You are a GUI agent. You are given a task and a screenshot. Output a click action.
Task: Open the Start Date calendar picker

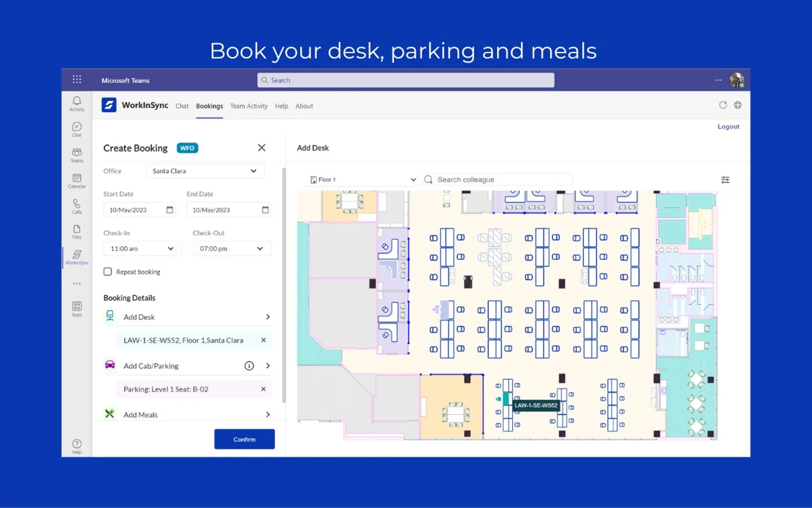[x=170, y=210]
